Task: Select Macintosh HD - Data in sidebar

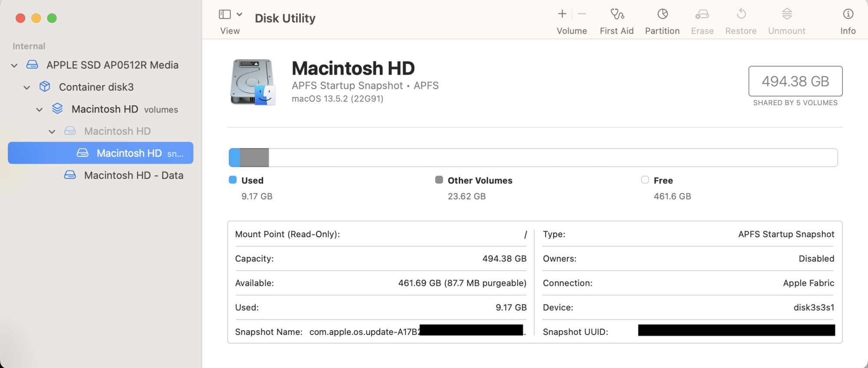Action: pyautogui.click(x=134, y=175)
